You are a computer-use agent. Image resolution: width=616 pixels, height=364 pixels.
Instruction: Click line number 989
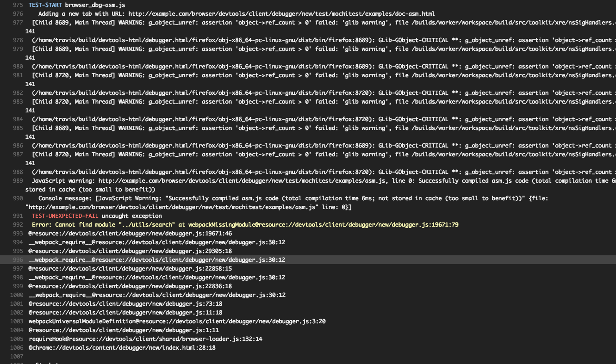tap(18, 181)
